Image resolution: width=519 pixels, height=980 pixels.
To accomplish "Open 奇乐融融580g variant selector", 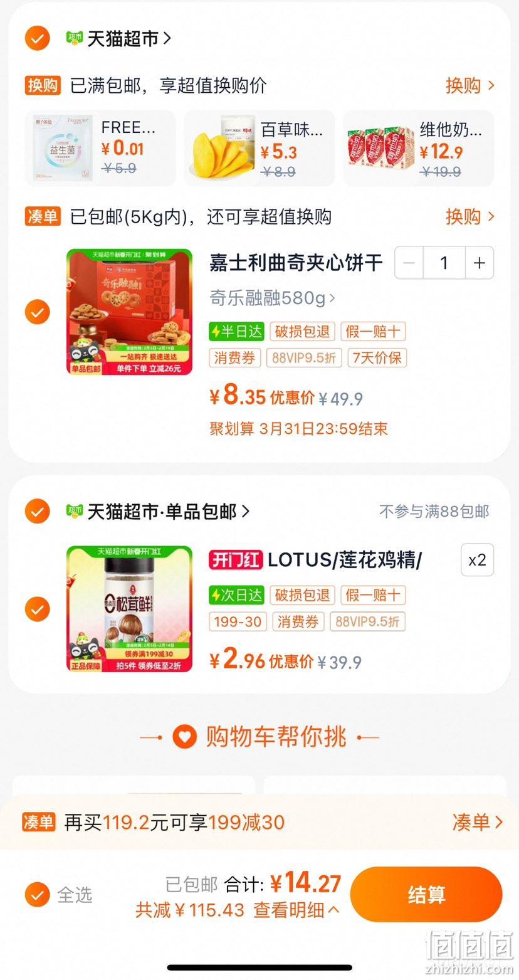I will 273,298.
